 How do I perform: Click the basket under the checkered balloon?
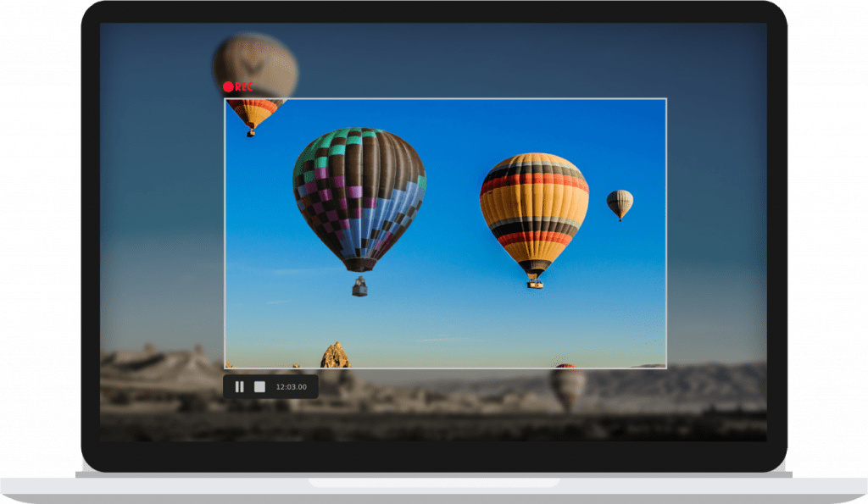click(359, 287)
